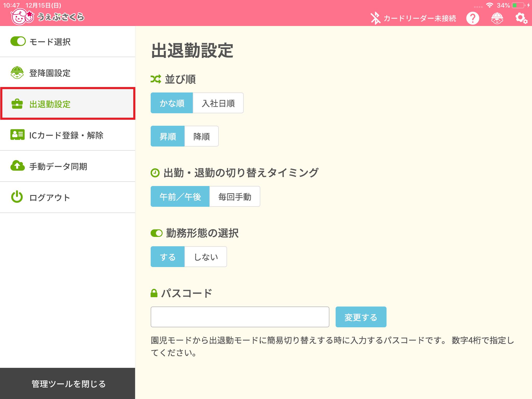Set 勤務形態の選択 to しない
The height and width of the screenshot is (399, 532).
(x=206, y=257)
